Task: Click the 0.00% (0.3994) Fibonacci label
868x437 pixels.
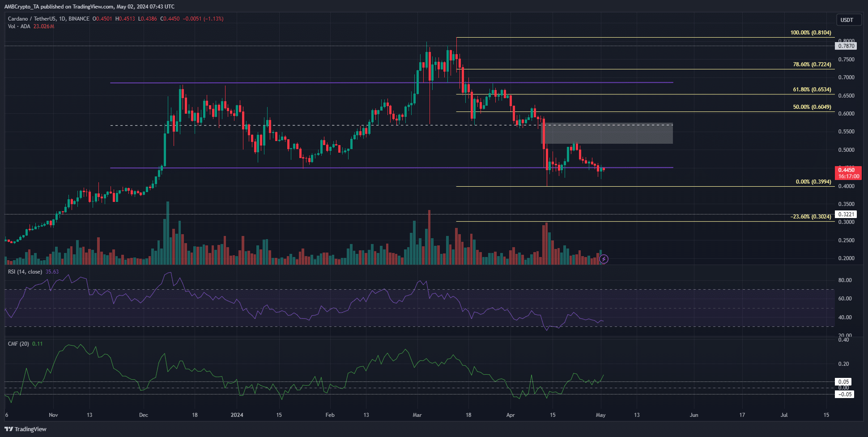Action: (x=813, y=182)
